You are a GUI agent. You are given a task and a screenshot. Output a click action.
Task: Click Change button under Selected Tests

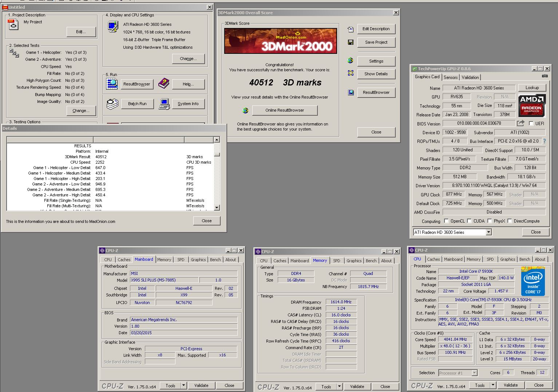[x=81, y=111]
